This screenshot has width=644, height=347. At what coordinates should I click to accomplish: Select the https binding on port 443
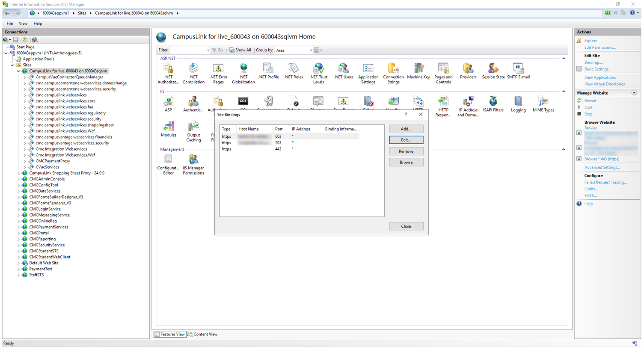click(289, 149)
